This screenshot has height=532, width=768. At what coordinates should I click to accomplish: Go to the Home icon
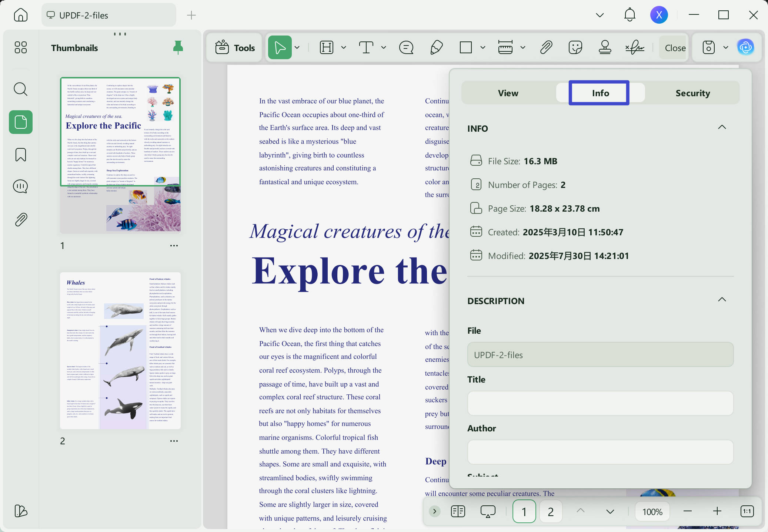tap(21, 15)
